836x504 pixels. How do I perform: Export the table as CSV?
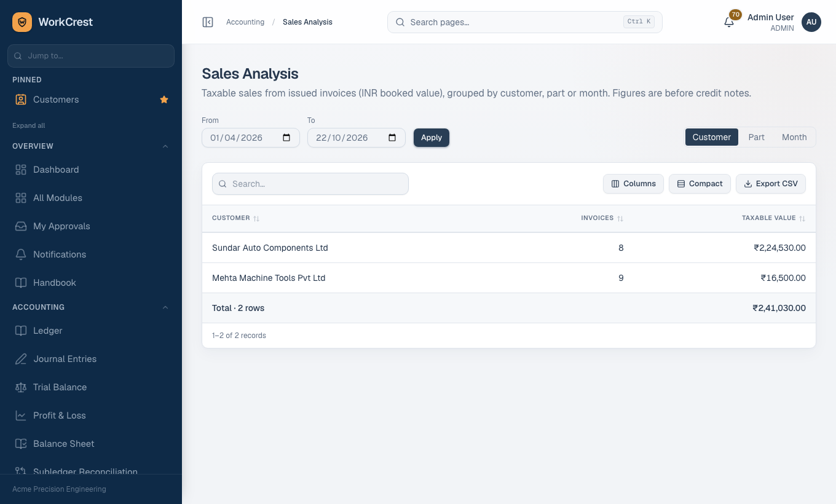click(771, 184)
